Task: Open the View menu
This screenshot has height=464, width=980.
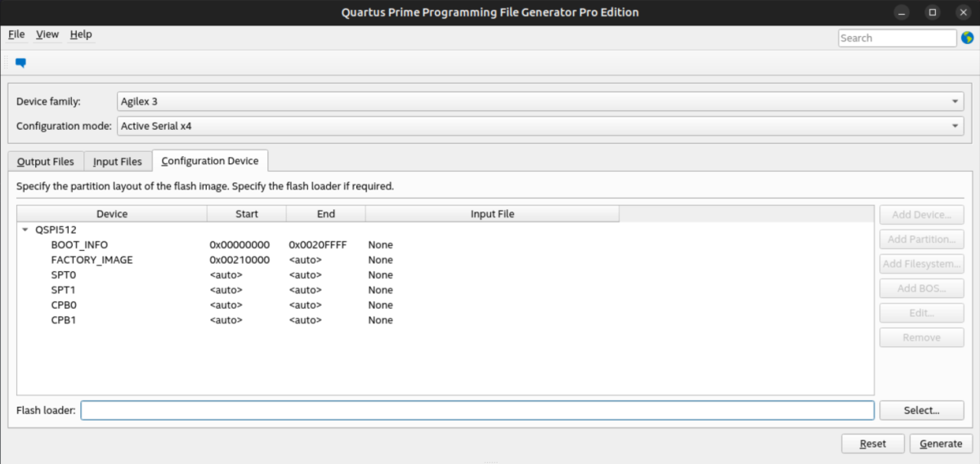Action: 47,34
